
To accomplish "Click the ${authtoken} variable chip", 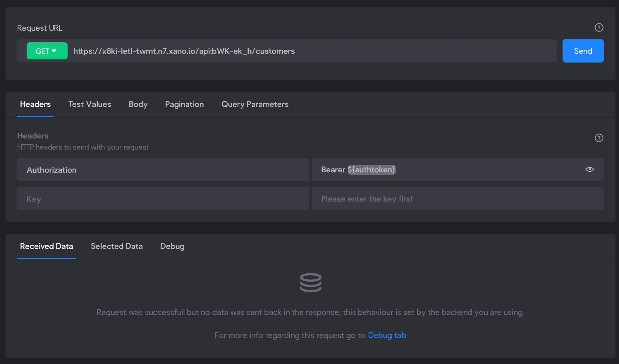I will pos(372,169).
